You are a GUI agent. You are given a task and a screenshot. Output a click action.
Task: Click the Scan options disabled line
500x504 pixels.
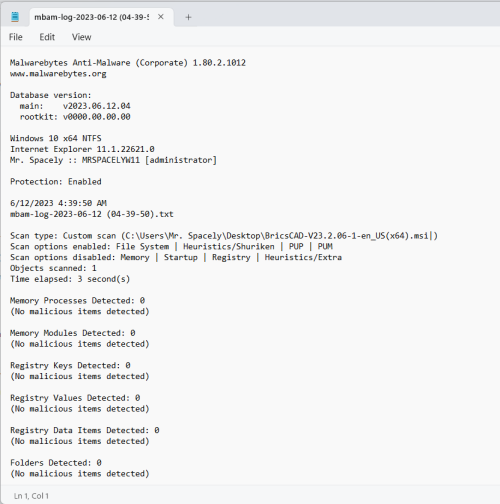coord(176,257)
